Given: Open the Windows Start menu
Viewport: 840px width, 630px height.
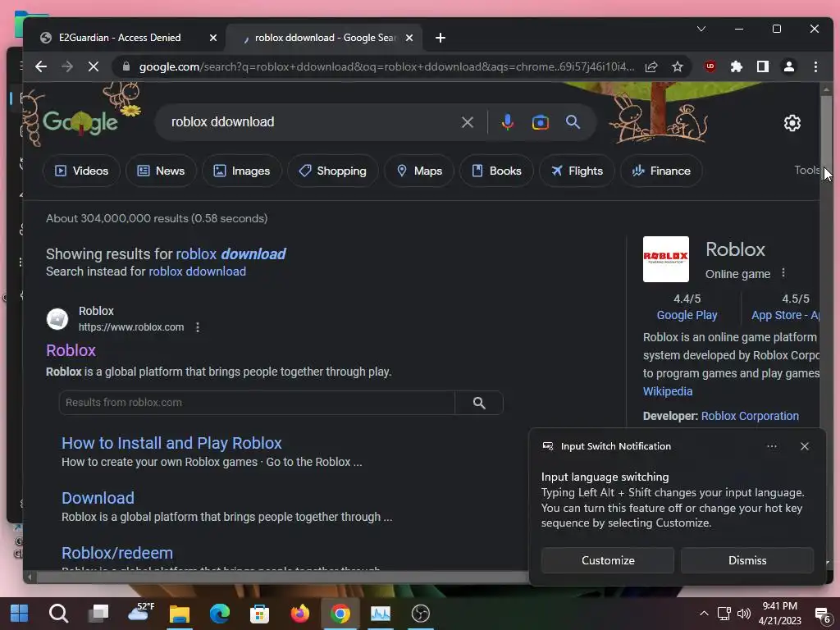Looking at the screenshot, I should click(19, 614).
